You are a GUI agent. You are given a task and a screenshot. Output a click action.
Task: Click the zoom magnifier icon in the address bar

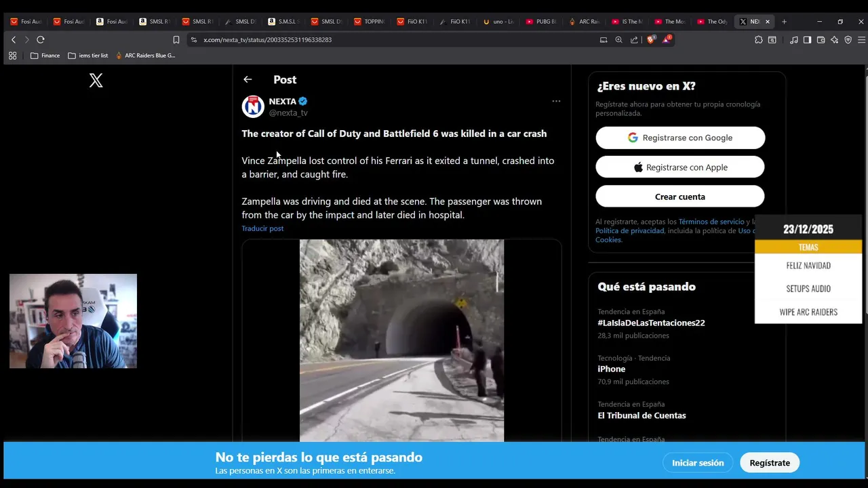click(618, 40)
